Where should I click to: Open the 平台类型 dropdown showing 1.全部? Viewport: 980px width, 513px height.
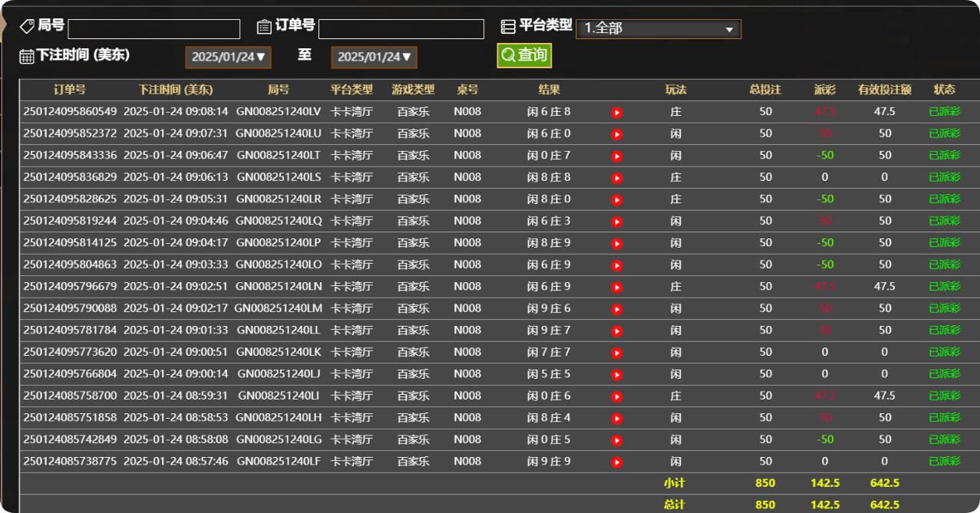[x=658, y=29]
